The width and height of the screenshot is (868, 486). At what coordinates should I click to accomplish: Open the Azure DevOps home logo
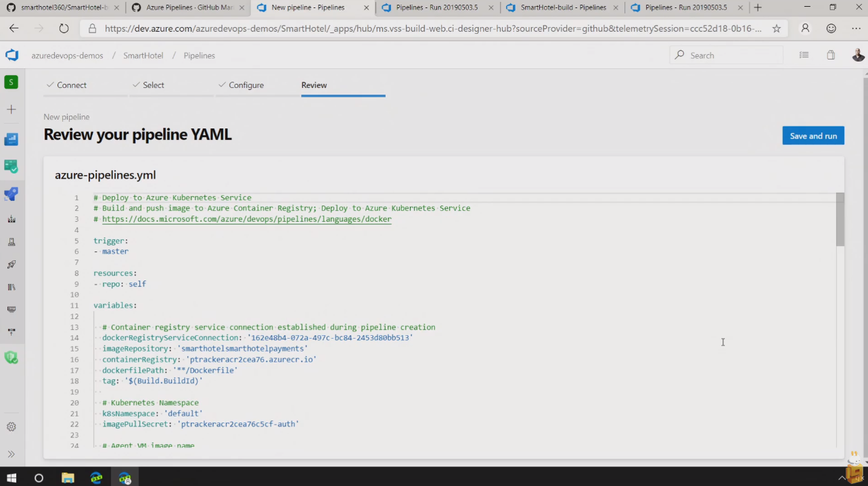(x=12, y=55)
